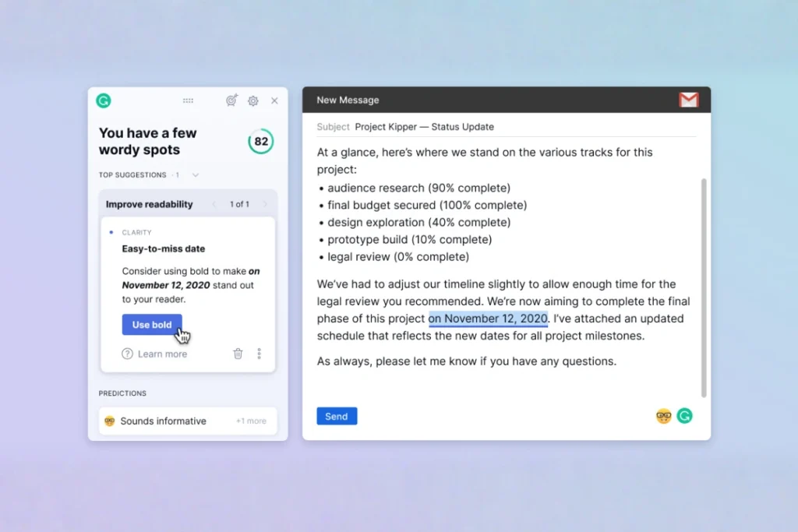Click the 82 performance score ring
798x532 pixels.
click(260, 141)
